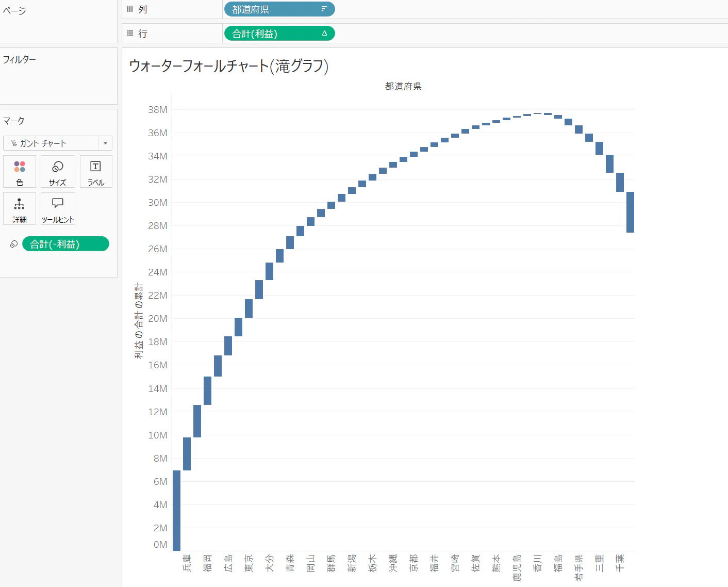Click the size icon beside 合計(-利益) pill
The width and height of the screenshot is (728, 587).
(x=14, y=244)
